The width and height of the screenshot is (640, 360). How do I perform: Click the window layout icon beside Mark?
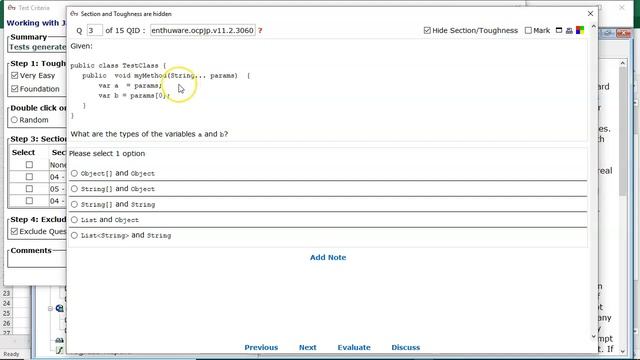559,30
